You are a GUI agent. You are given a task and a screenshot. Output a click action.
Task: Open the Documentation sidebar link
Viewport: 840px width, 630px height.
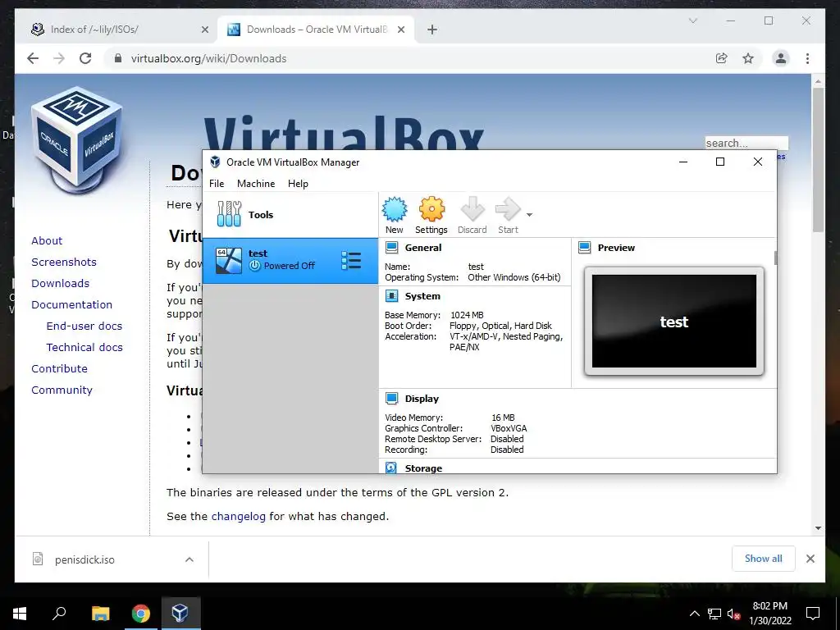click(72, 305)
